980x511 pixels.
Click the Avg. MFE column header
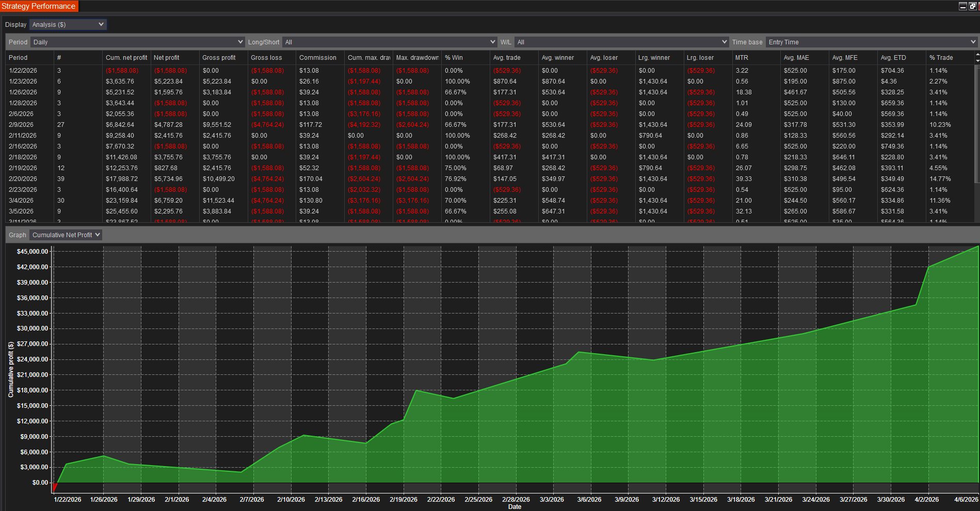point(854,58)
